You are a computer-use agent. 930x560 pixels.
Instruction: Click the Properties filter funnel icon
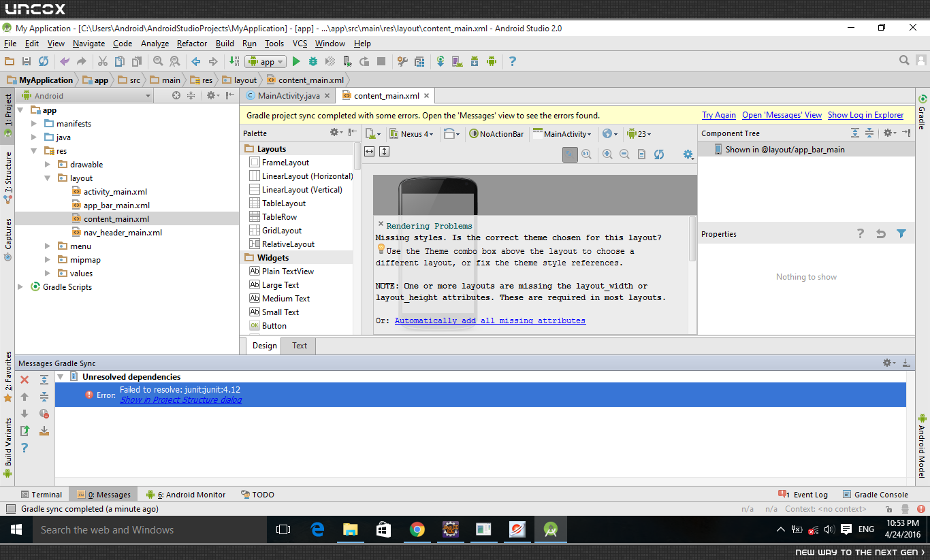click(901, 234)
